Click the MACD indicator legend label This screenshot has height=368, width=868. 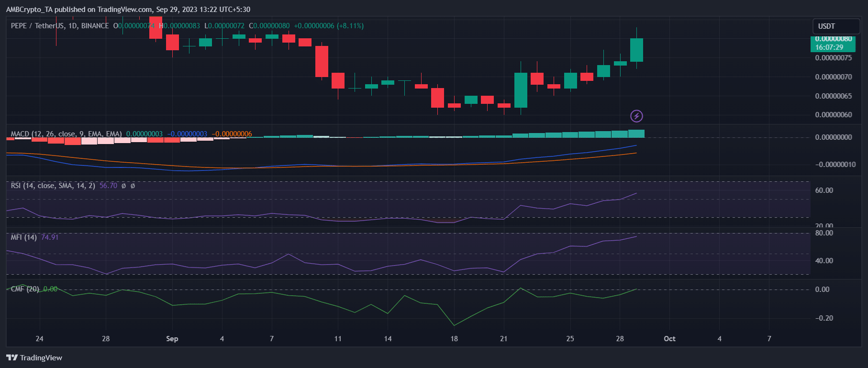coord(67,134)
